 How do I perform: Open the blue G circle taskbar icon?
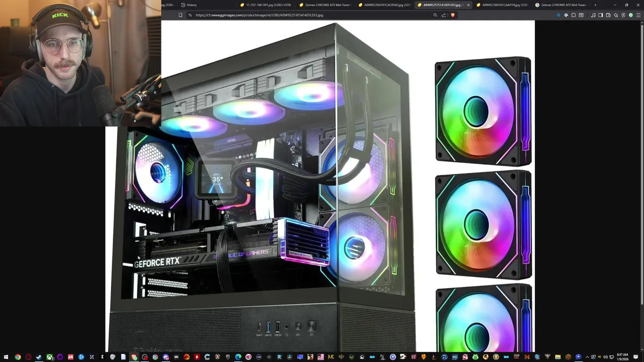point(393,357)
